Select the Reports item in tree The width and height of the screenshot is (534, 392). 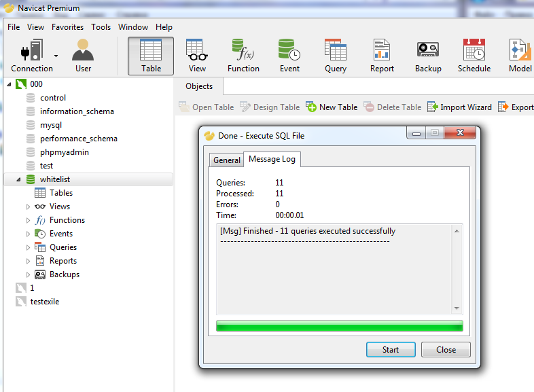(63, 261)
